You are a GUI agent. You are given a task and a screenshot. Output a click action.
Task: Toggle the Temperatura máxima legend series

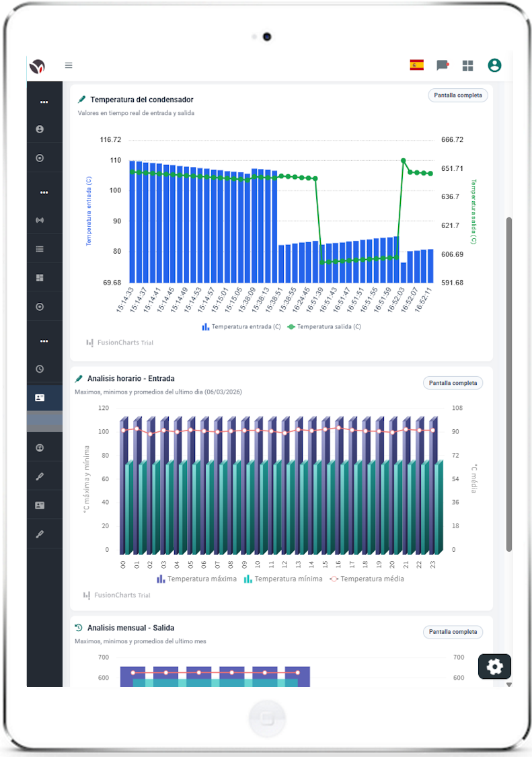[196, 579]
